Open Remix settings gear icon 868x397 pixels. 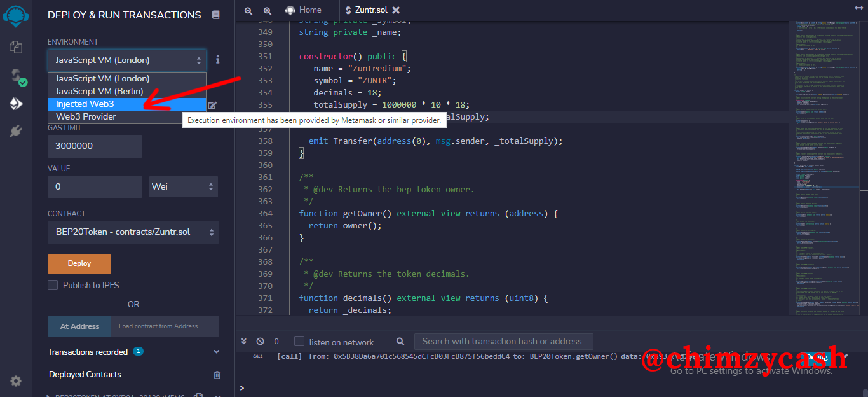point(16,381)
